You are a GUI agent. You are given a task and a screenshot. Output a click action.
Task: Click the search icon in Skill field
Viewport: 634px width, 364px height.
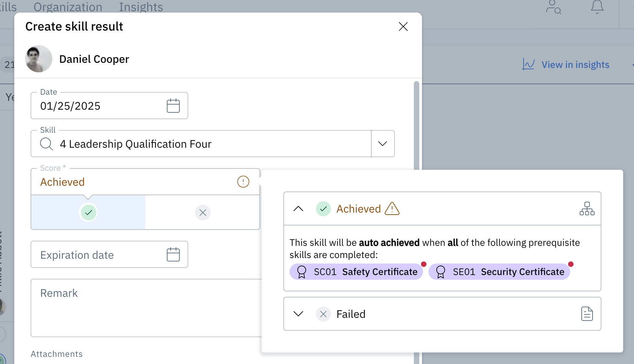(x=47, y=144)
